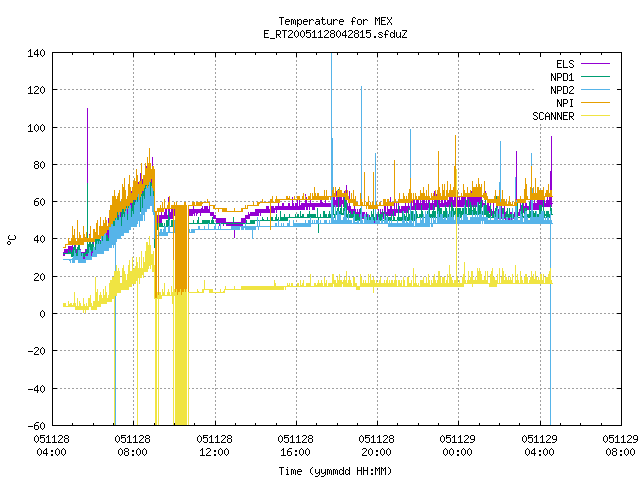Click the ELS legend label
640x480 pixels.
pyautogui.click(x=565, y=64)
